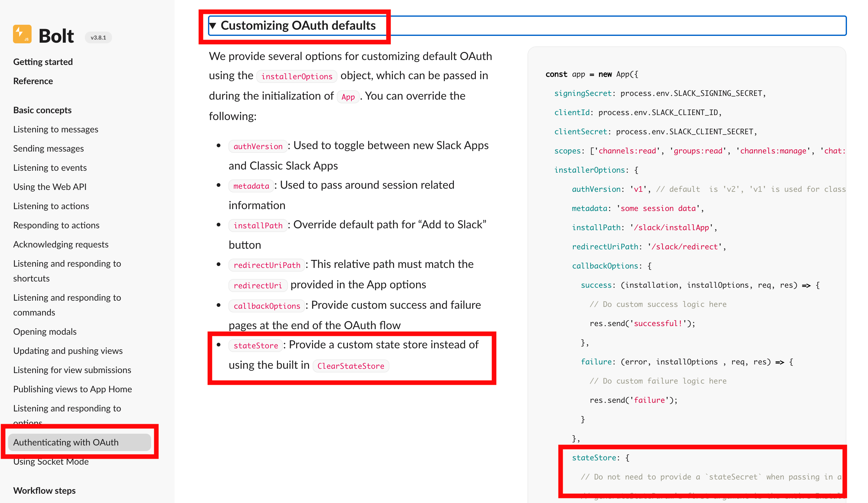Select Listening to messages
868x503 pixels.
click(x=55, y=129)
